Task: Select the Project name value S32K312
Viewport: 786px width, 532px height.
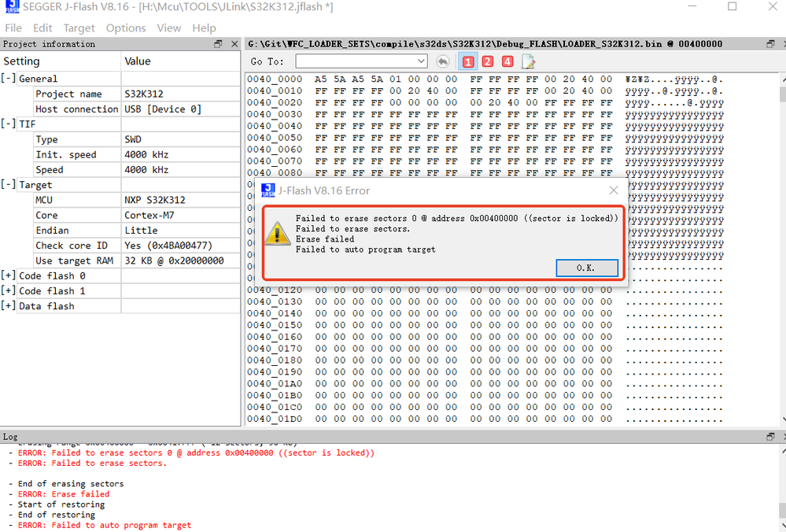Action: (144, 94)
